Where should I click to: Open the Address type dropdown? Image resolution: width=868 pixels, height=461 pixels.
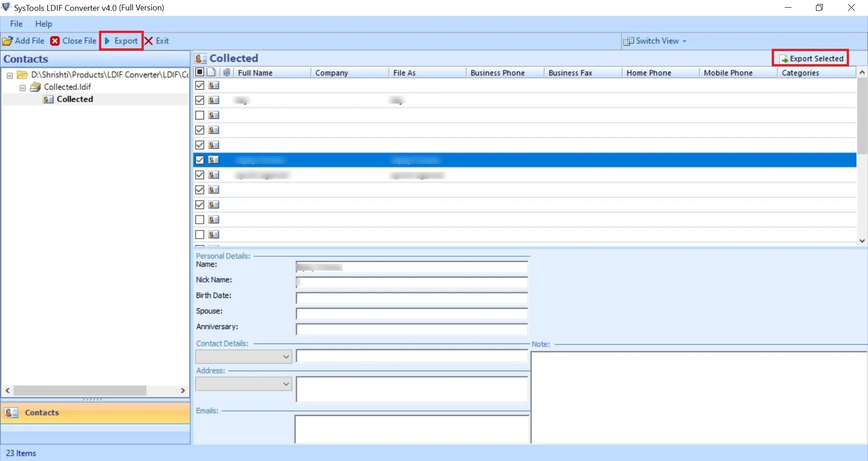coord(244,384)
